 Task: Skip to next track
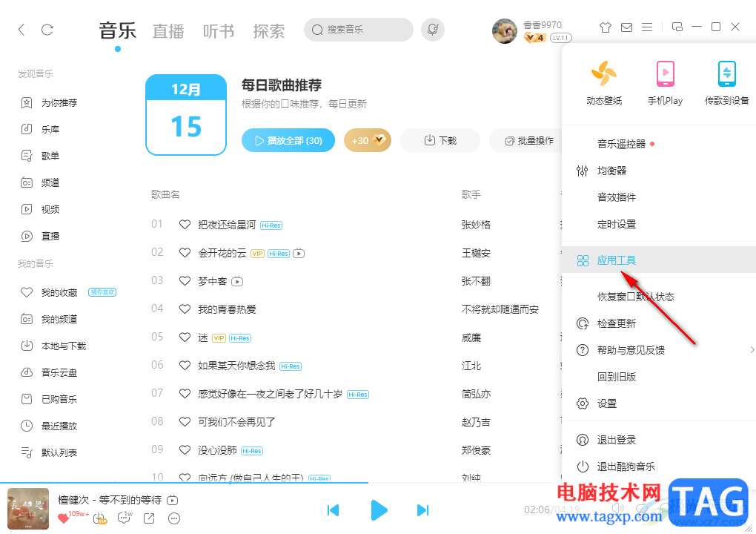click(422, 510)
